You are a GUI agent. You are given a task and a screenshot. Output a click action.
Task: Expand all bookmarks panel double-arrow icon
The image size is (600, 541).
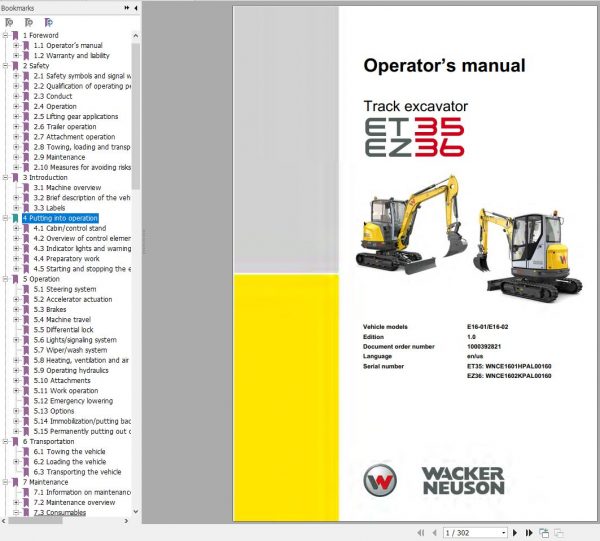click(127, 8)
